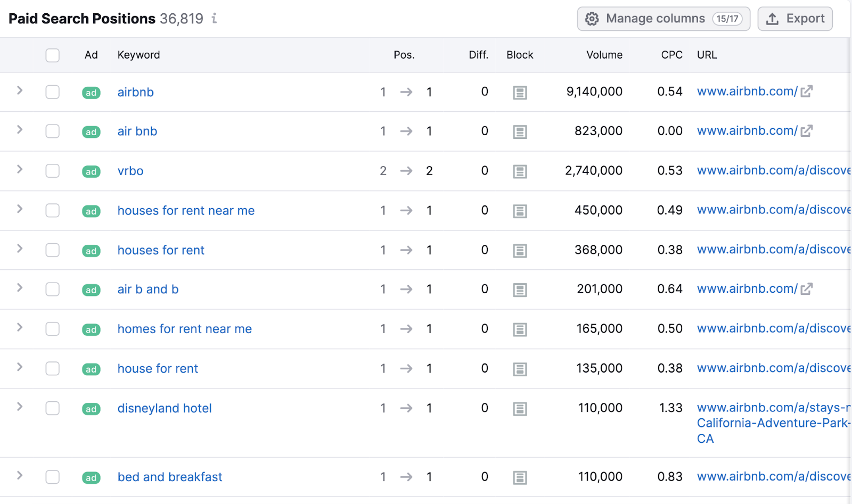
Task: Open the airbnb keyword link
Action: pos(136,92)
